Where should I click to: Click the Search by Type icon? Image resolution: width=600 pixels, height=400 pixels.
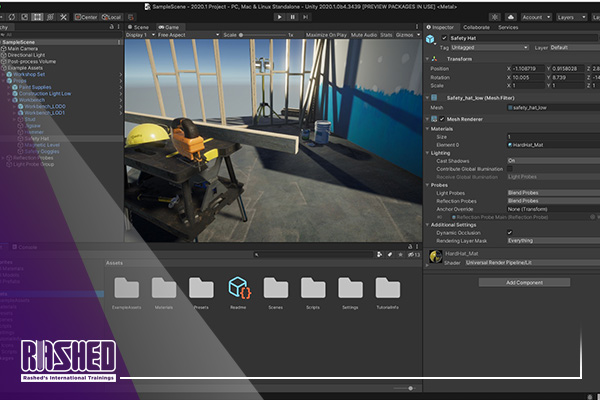380,255
